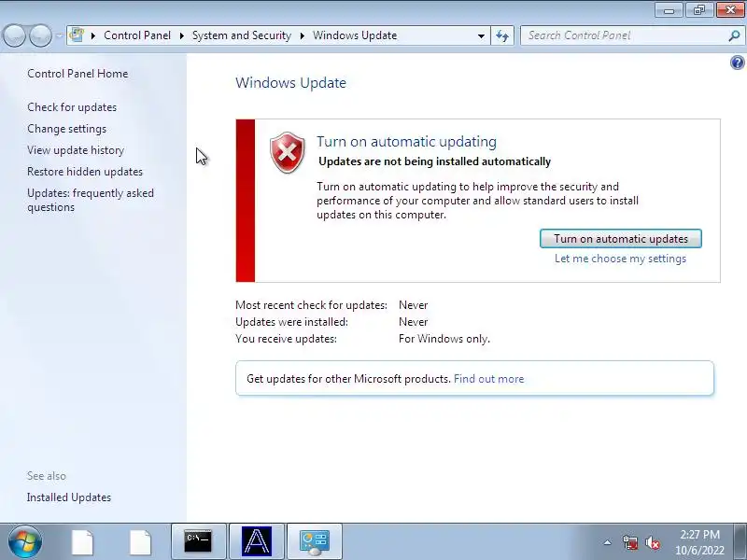This screenshot has height=560, width=747.
Task: Click the Back navigation arrow button
Action: pyautogui.click(x=14, y=35)
